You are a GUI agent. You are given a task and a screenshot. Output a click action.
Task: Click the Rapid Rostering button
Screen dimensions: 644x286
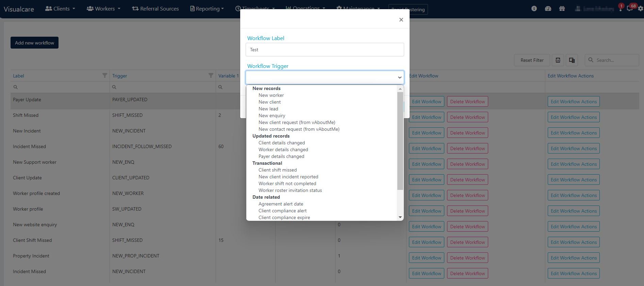coord(418,10)
